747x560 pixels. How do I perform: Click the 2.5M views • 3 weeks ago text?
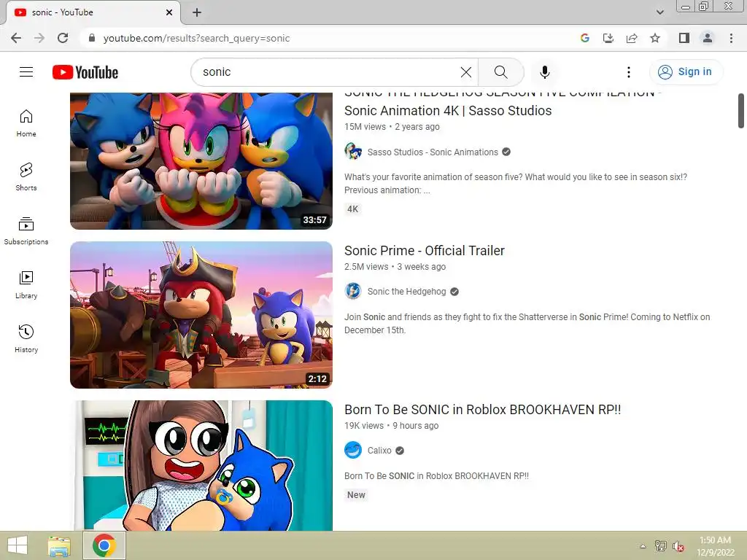click(395, 267)
